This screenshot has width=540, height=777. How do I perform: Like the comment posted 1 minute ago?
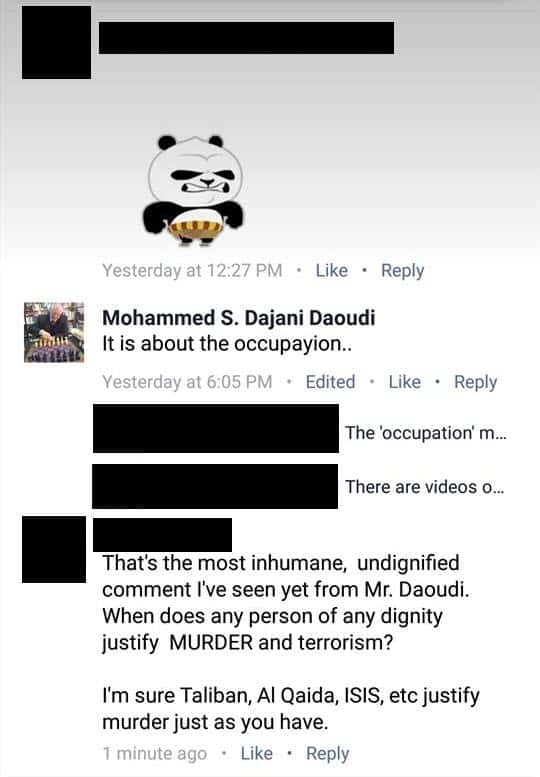pos(256,754)
